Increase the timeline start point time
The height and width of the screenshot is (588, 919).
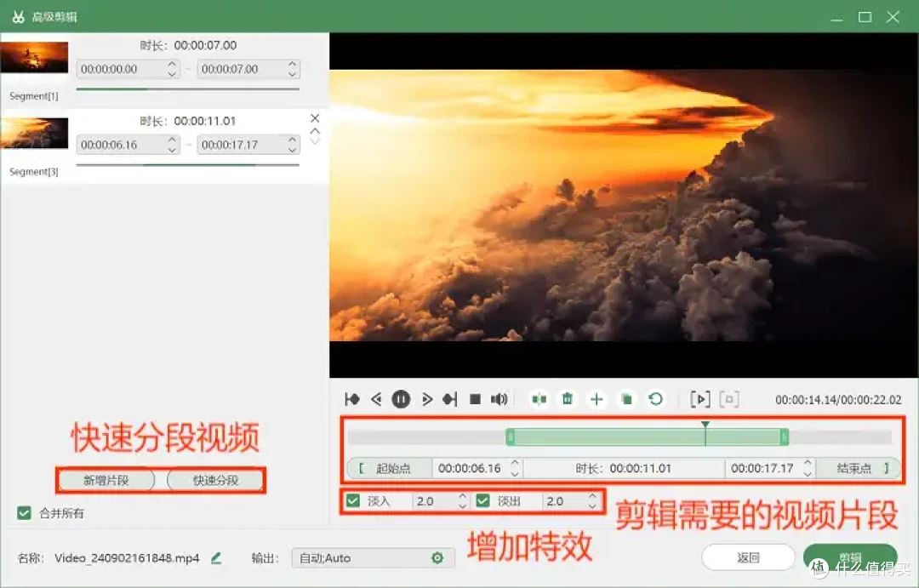[x=515, y=463]
